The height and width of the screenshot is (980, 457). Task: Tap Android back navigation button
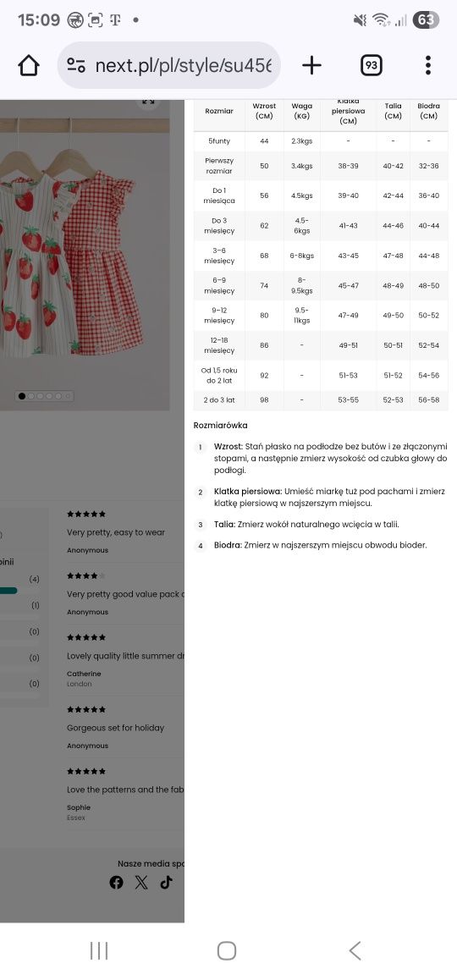click(x=355, y=950)
